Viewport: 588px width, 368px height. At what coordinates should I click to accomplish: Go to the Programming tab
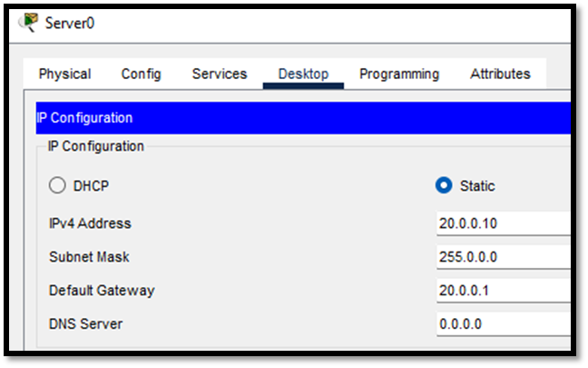pos(399,74)
